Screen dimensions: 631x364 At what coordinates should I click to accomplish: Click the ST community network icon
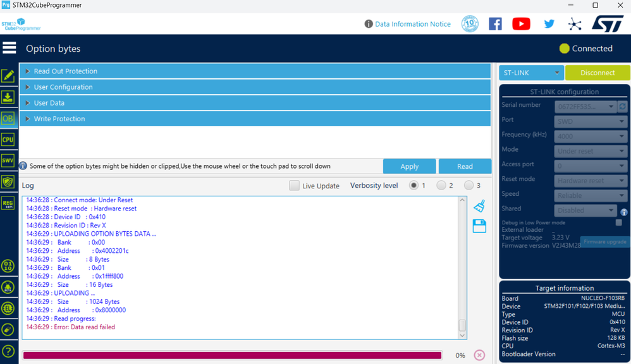pyautogui.click(x=575, y=24)
